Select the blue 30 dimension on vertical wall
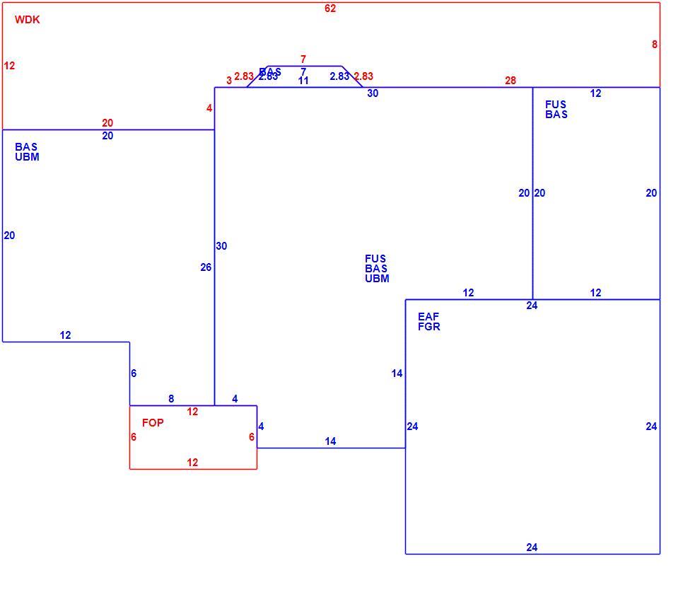Viewport: 700px width, 597px height. click(221, 245)
